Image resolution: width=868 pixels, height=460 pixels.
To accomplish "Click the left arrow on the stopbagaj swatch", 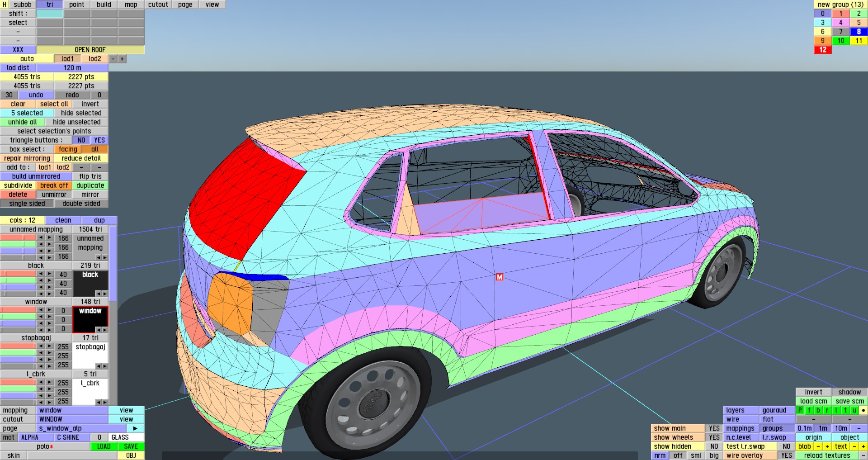I will 98,366.
